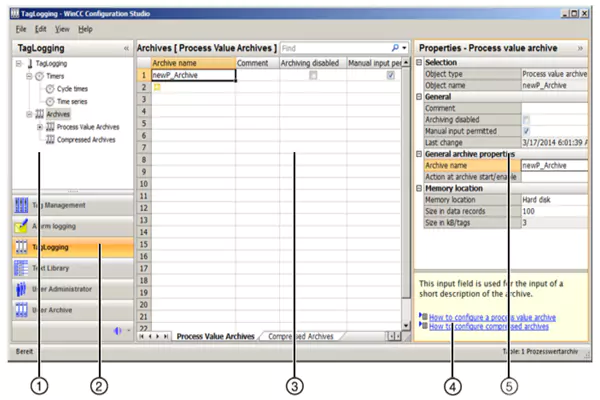Click the Alarm logging navigation button
600x400 pixels.
(x=73, y=226)
